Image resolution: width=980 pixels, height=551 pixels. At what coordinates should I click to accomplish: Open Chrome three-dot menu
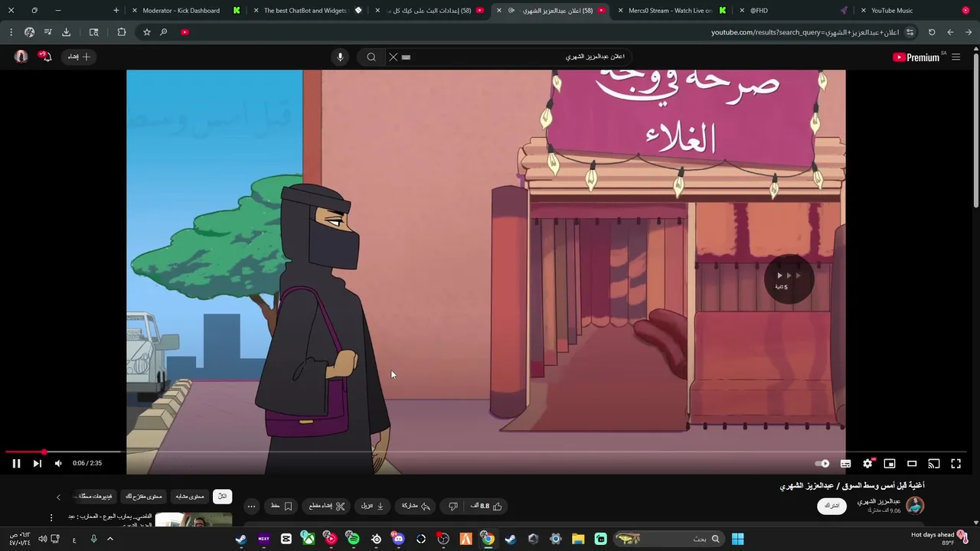click(x=11, y=32)
